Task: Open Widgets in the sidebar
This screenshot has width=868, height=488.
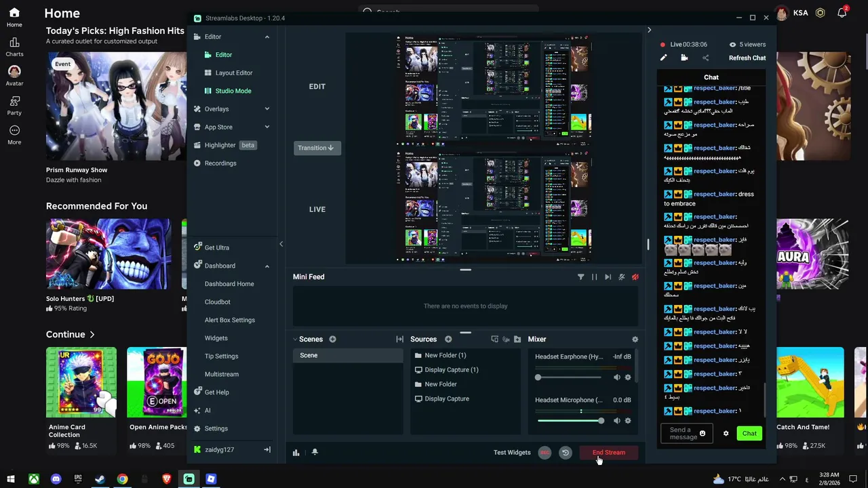Action: (x=216, y=338)
